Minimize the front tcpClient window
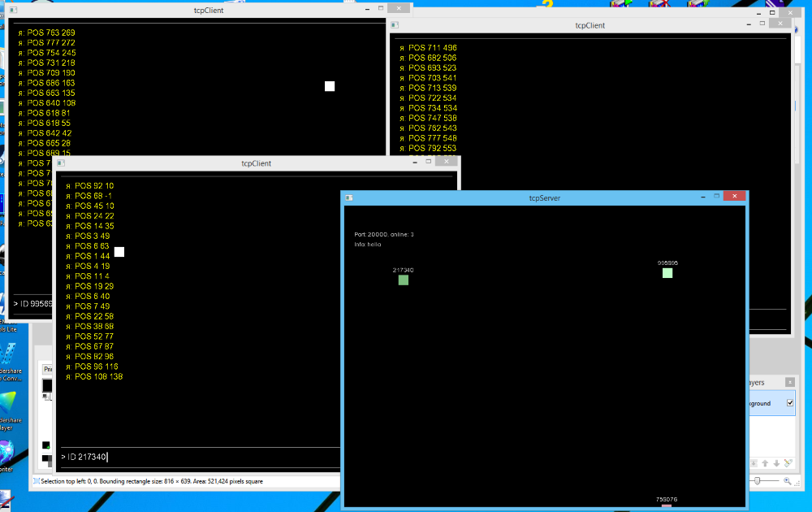This screenshot has height=512, width=812. click(412, 162)
